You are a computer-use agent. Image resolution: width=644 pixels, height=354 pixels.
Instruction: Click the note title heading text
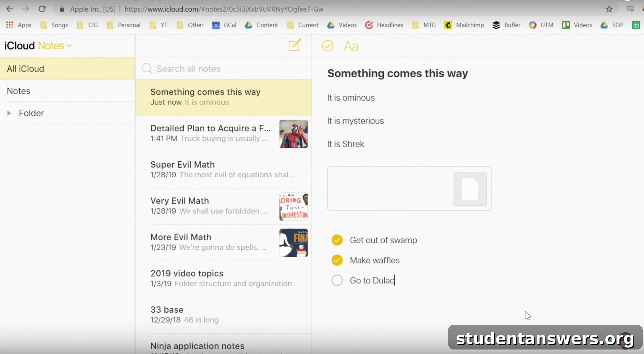click(398, 73)
